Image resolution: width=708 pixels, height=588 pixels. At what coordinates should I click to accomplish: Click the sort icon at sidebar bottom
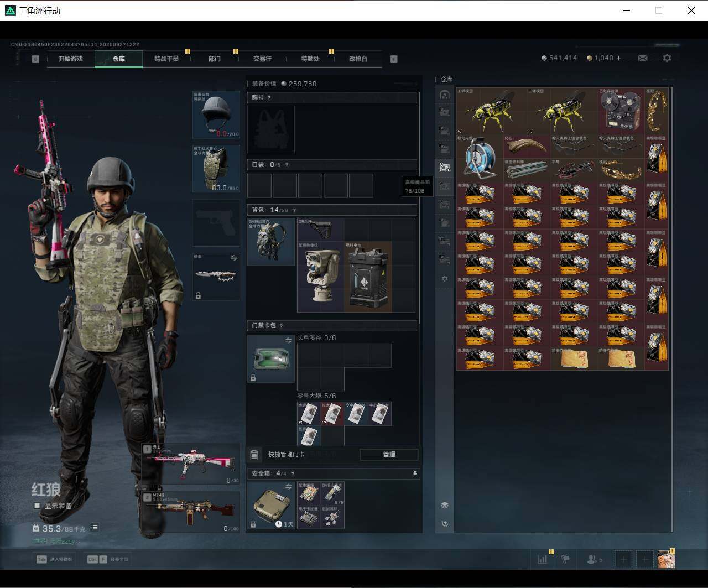coord(444,524)
